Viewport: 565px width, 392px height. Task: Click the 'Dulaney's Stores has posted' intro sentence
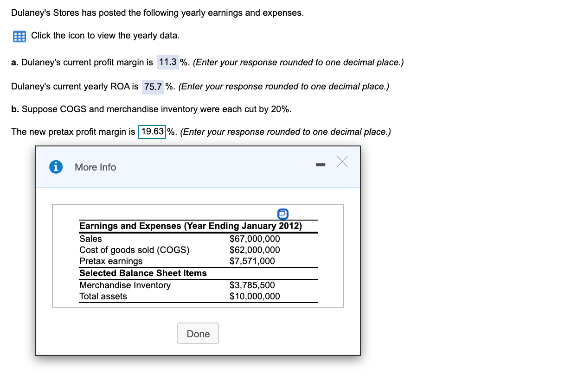158,13
